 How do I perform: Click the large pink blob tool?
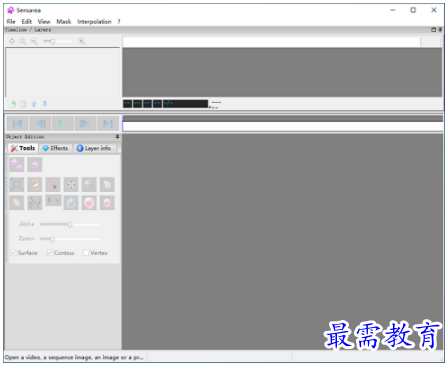click(x=89, y=203)
